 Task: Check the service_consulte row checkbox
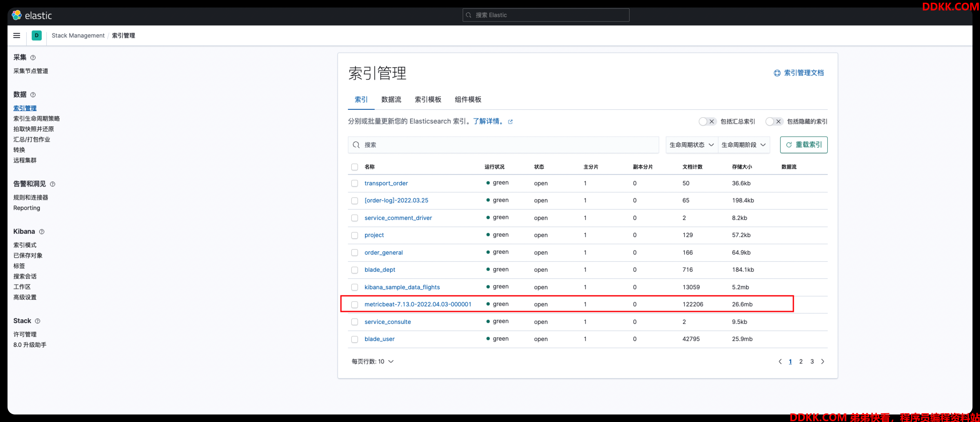(355, 322)
